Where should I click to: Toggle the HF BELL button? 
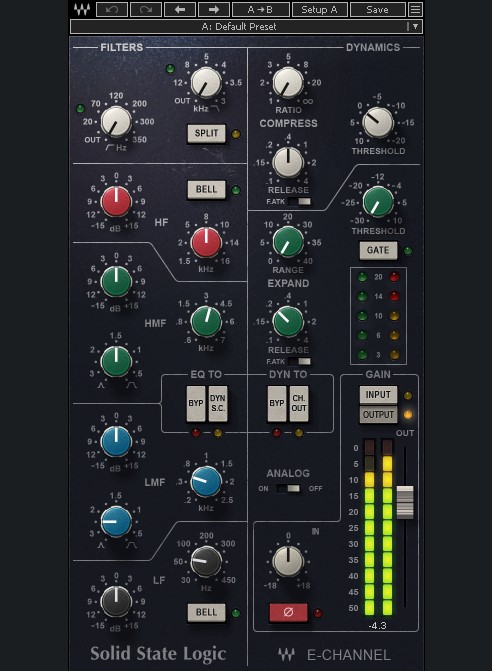[x=207, y=190]
